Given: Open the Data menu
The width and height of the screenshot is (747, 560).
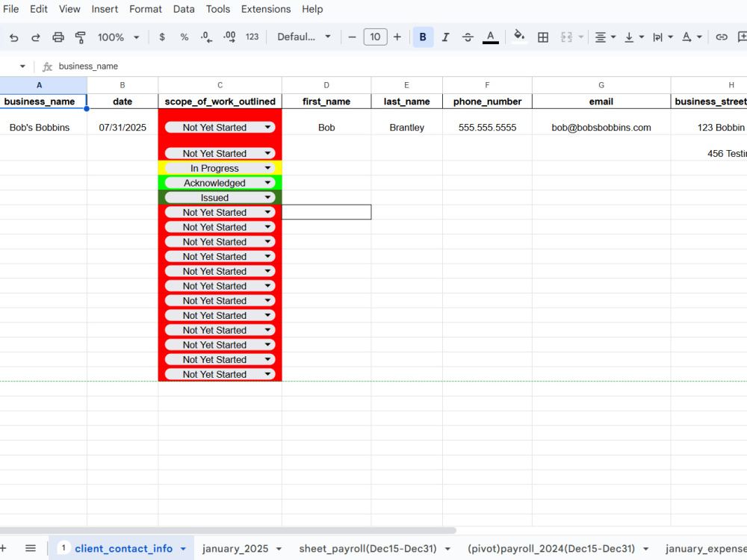Looking at the screenshot, I should tap(184, 9).
